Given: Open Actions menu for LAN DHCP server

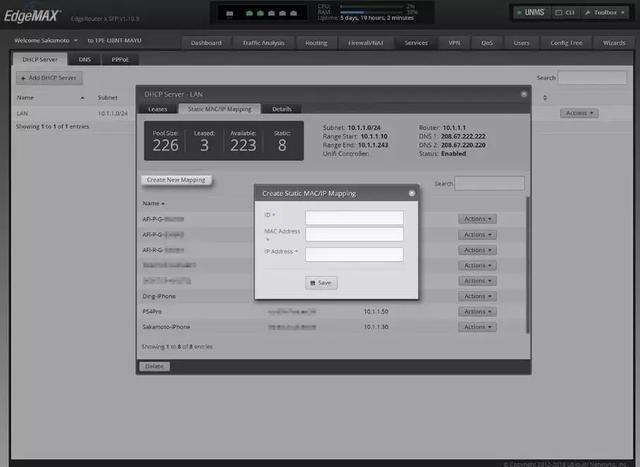Looking at the screenshot, I should point(579,114).
